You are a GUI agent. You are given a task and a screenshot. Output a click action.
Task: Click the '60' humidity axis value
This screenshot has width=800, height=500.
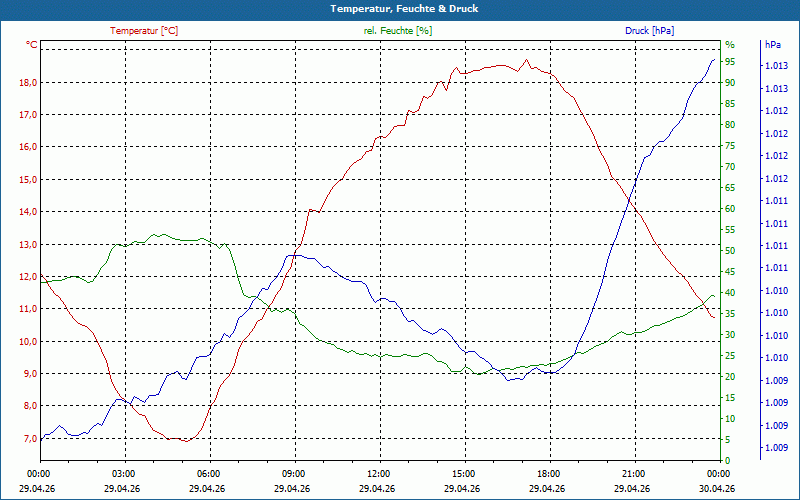click(x=730, y=209)
